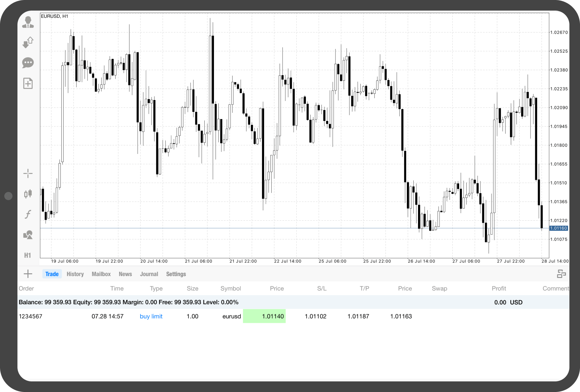
Task: Open the Settings tab
Action: (x=176, y=274)
